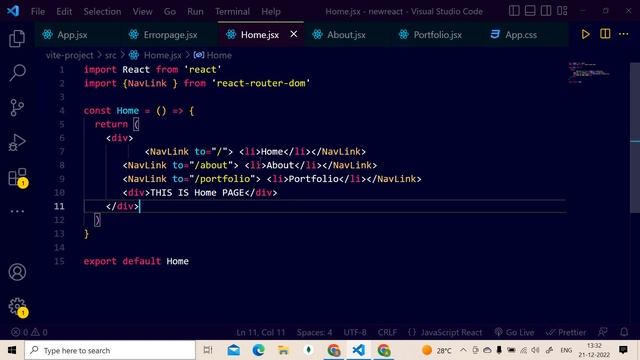
Task: Open the Selection menu
Action: 102,11
